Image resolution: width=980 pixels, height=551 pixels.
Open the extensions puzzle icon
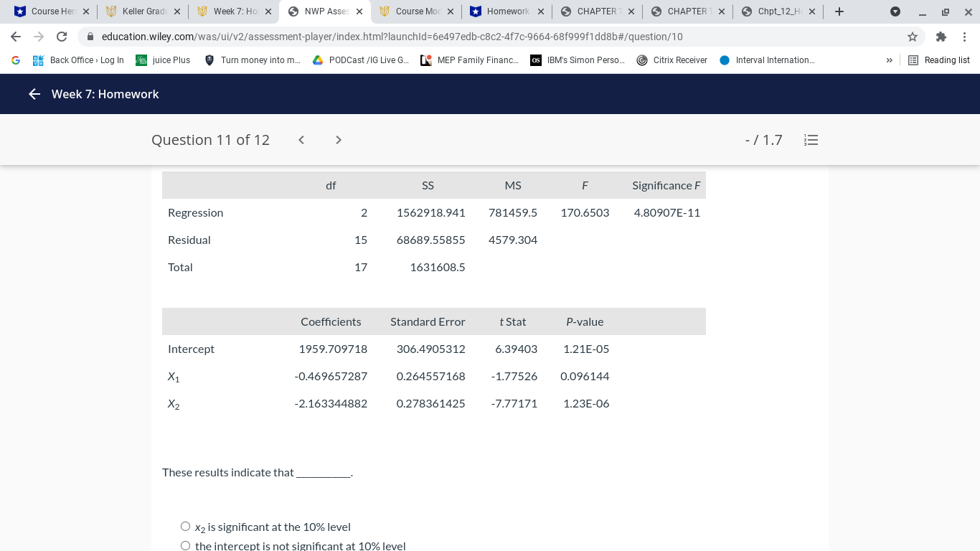click(941, 37)
